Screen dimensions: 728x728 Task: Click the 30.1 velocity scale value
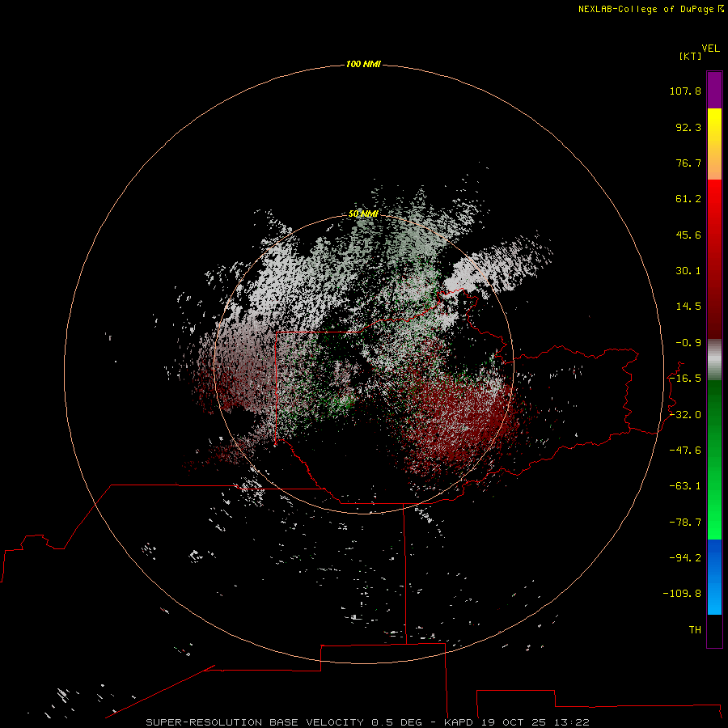tap(688, 271)
